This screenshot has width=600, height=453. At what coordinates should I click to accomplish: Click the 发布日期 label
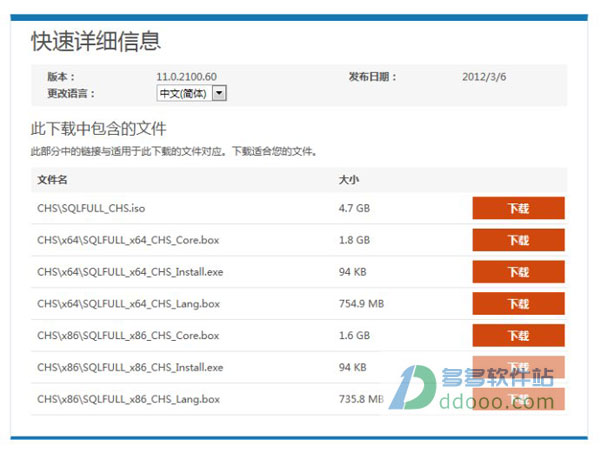pyautogui.click(x=372, y=77)
